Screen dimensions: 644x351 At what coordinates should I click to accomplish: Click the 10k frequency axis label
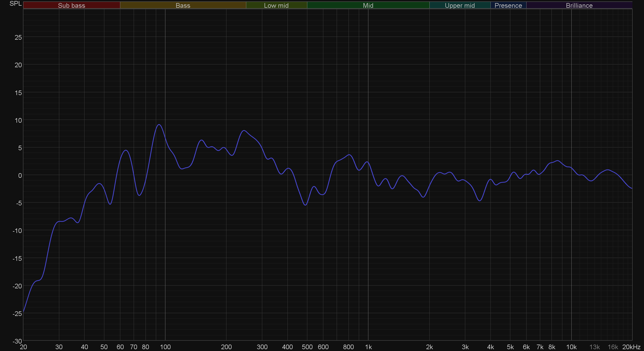(571, 347)
